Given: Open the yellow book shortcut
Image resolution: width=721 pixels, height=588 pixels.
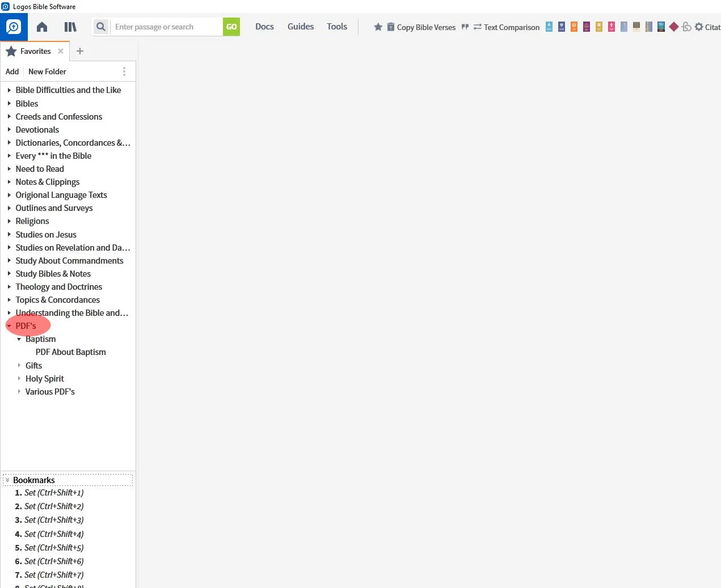Looking at the screenshot, I should tap(599, 27).
